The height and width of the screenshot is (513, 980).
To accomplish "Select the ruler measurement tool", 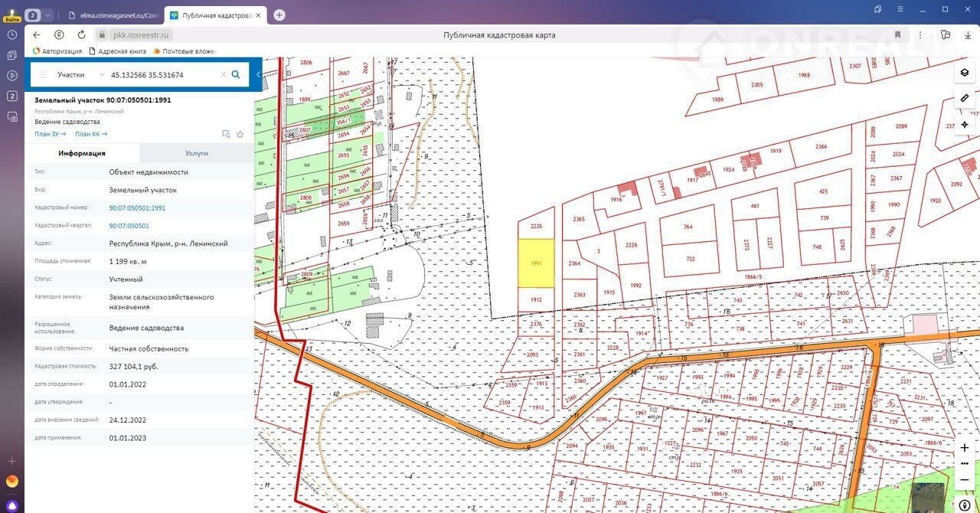I will 965,98.
